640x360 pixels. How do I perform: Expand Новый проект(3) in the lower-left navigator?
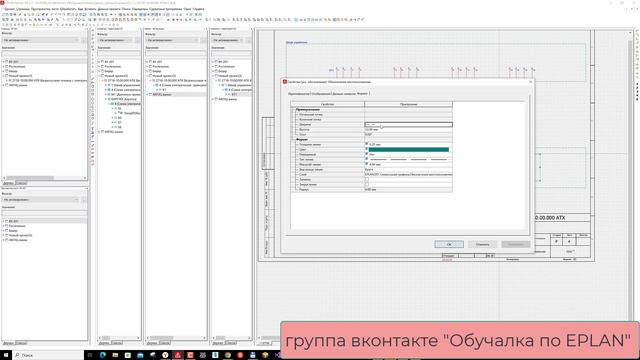3,236
